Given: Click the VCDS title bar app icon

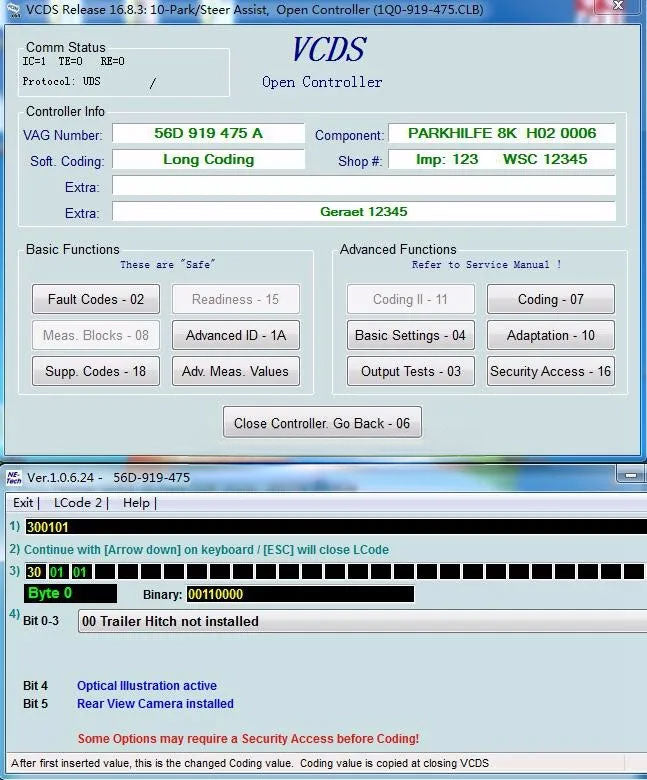Looking at the screenshot, I should (11, 10).
